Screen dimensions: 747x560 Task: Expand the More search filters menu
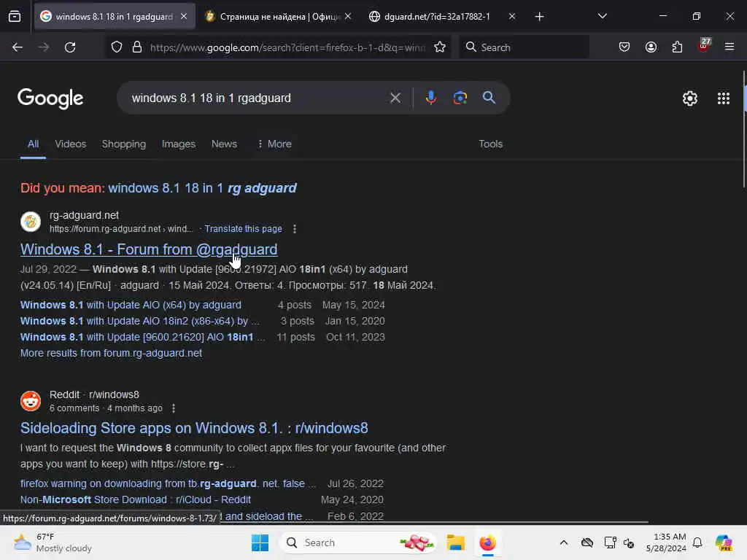[x=274, y=144]
